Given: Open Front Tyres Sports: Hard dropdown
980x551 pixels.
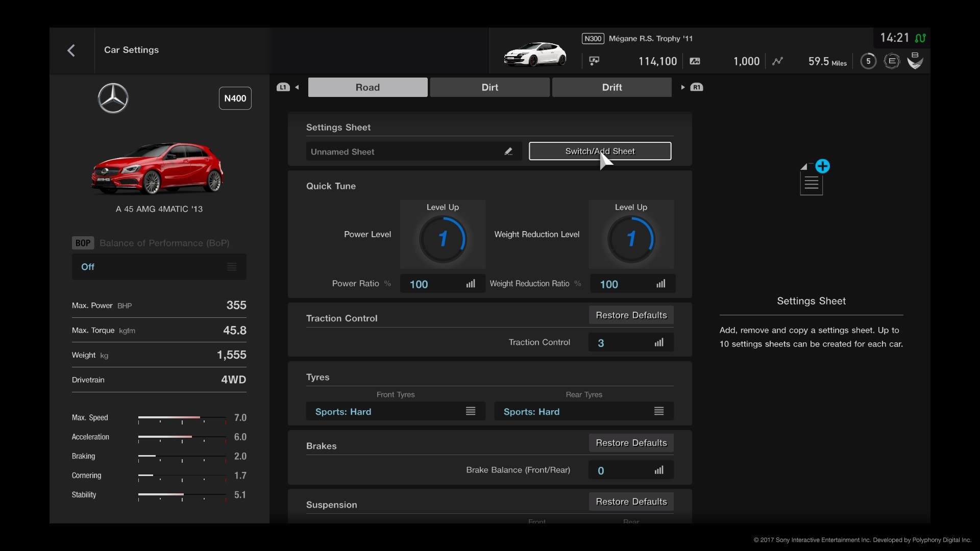Looking at the screenshot, I should (396, 411).
